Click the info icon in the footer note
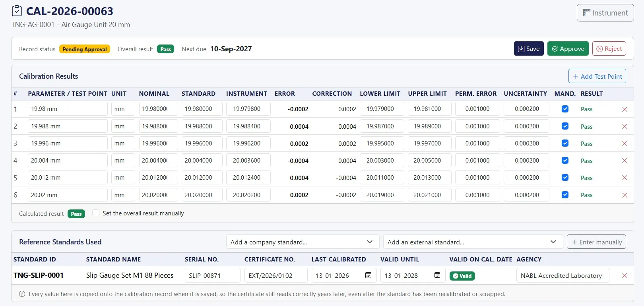 point(22,294)
